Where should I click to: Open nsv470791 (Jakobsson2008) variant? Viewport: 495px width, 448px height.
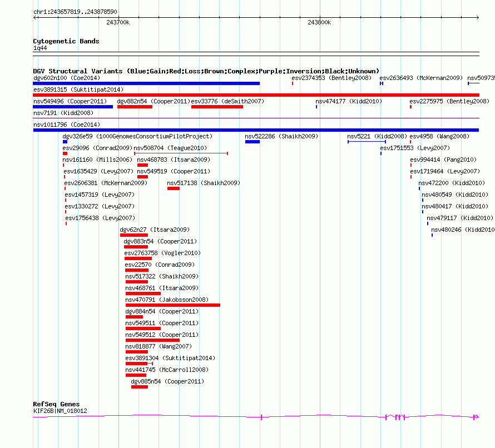(167, 300)
